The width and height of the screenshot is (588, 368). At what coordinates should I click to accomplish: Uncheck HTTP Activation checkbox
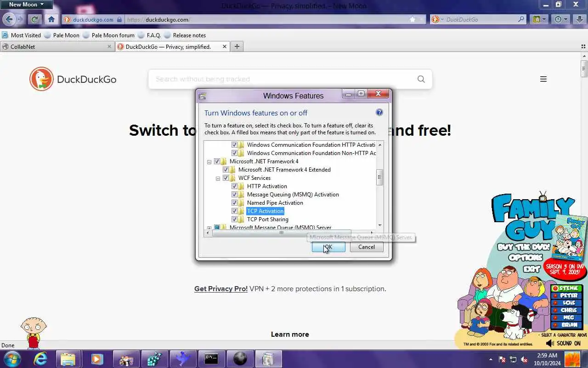point(234,186)
